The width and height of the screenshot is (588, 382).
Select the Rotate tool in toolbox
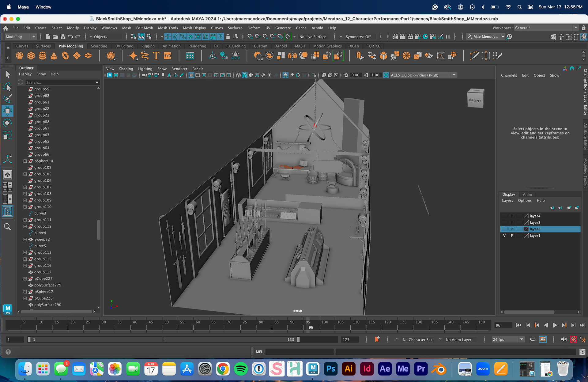coord(7,123)
